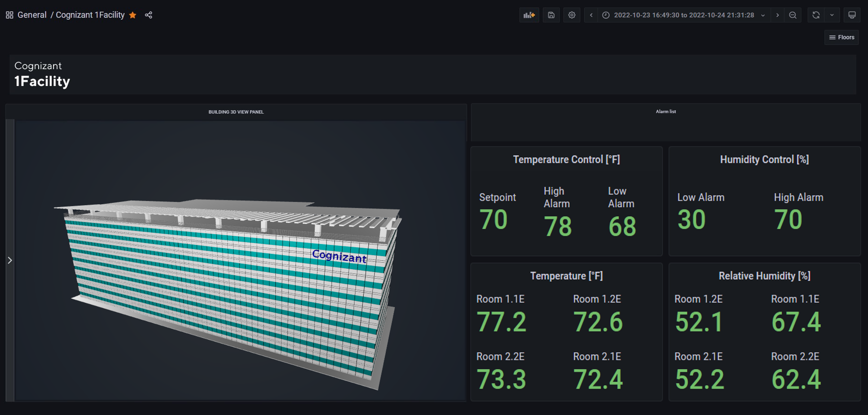
Task: Click the clock icon in the time picker
Action: pos(606,15)
